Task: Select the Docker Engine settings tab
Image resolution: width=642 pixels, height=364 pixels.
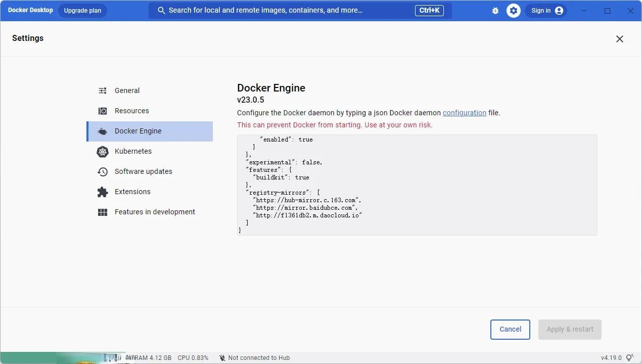Action: (150, 131)
